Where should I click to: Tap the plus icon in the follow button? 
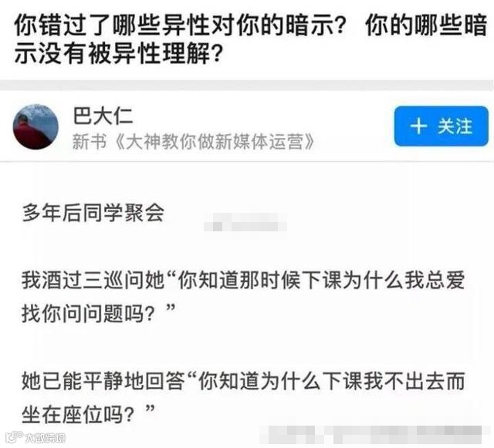click(418, 126)
